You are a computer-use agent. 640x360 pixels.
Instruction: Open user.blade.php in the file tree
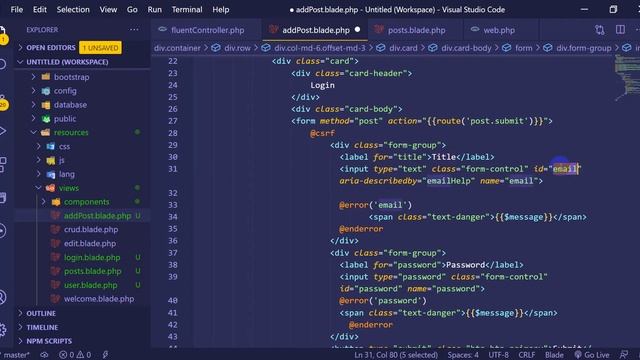(90, 285)
